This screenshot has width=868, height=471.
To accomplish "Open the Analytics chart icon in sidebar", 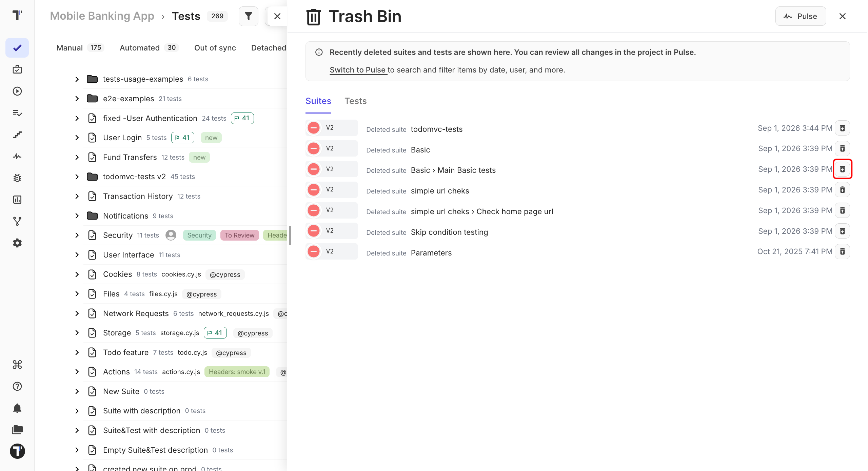I will 17,200.
